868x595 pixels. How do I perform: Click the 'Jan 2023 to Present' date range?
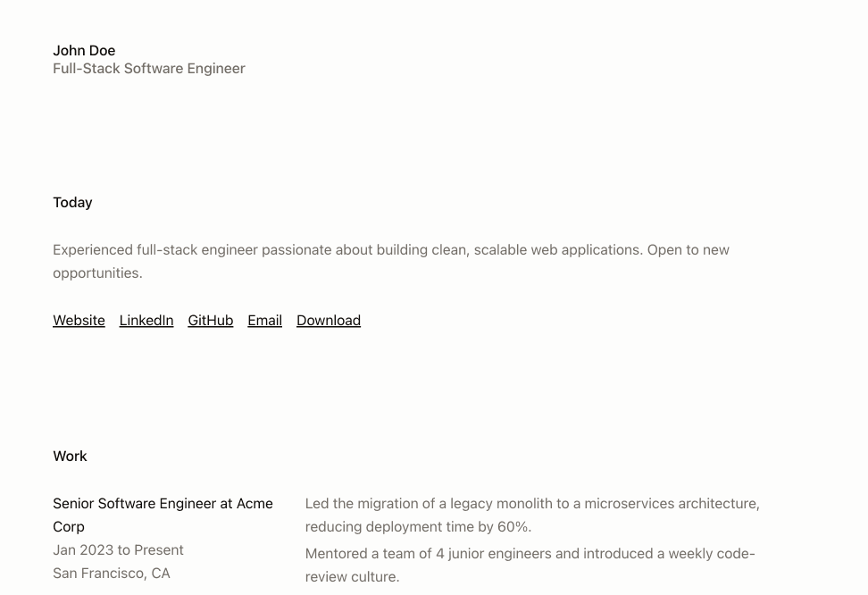point(118,550)
